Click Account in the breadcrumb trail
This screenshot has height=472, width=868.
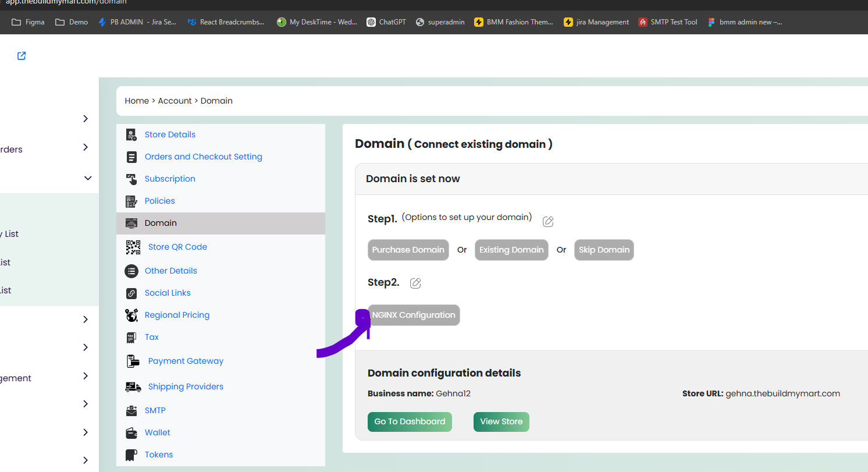click(x=175, y=101)
